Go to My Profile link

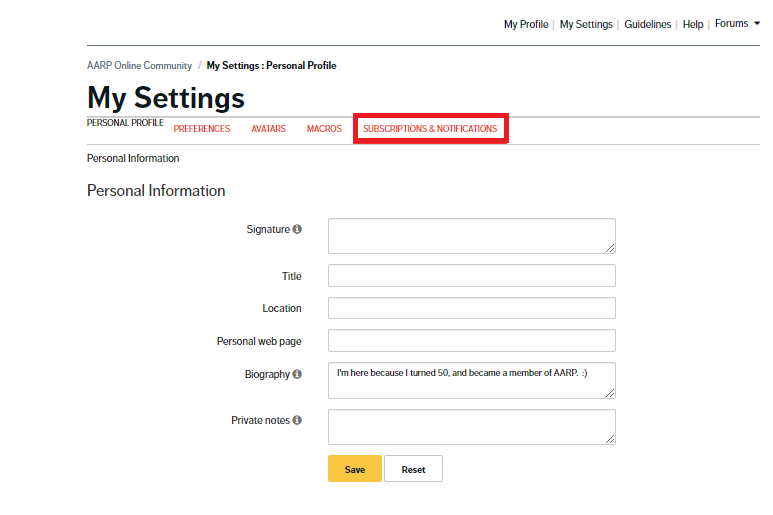pyautogui.click(x=525, y=24)
